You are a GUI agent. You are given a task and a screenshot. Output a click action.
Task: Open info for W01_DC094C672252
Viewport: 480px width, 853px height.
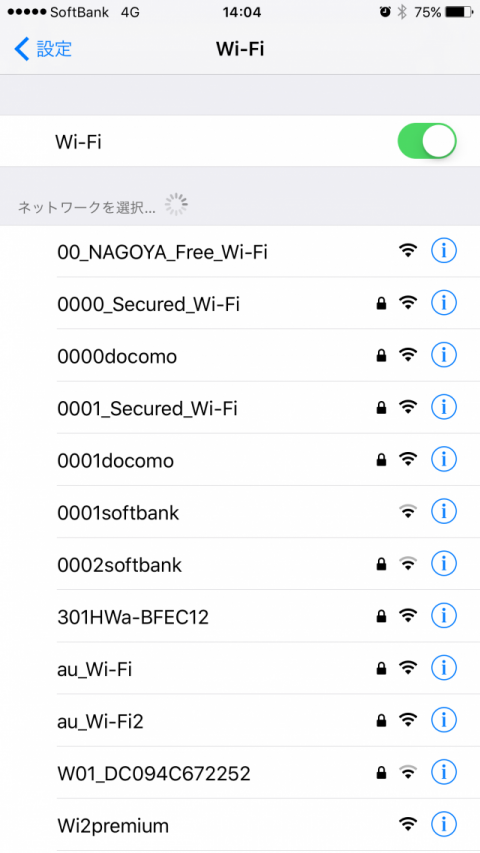pyautogui.click(x=444, y=772)
